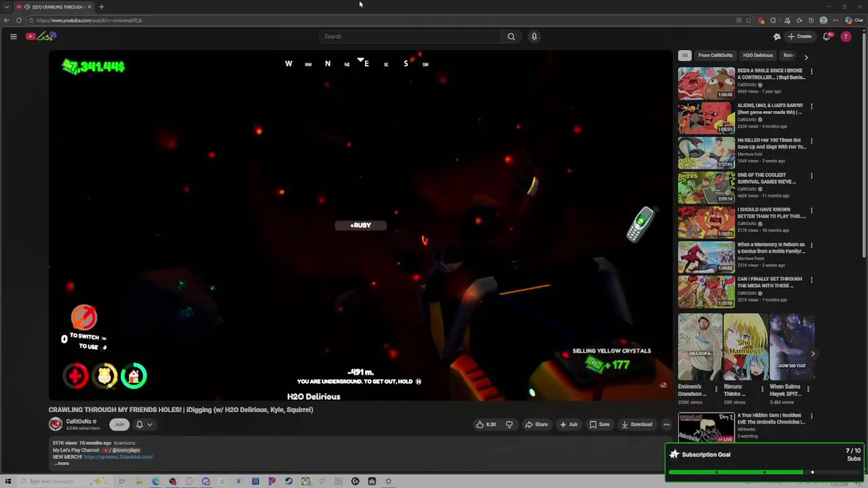
Task: Open the Copilot Chat button
Action: point(854,20)
